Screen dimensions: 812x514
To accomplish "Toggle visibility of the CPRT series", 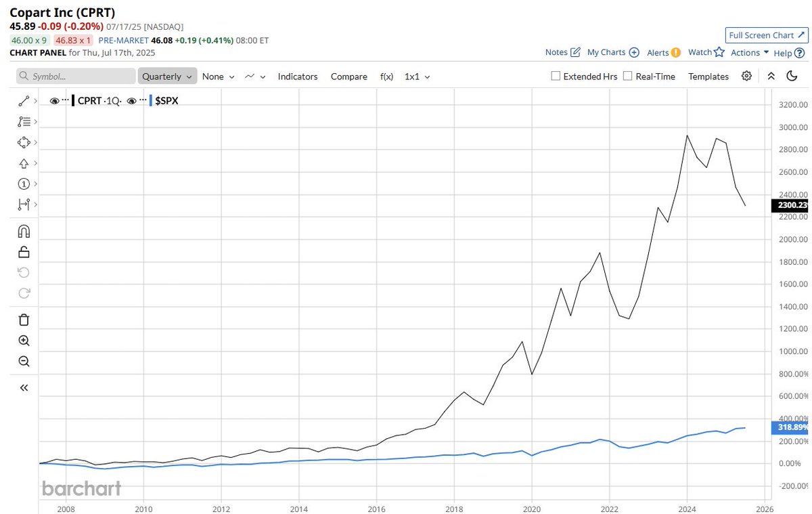I will 55,100.
